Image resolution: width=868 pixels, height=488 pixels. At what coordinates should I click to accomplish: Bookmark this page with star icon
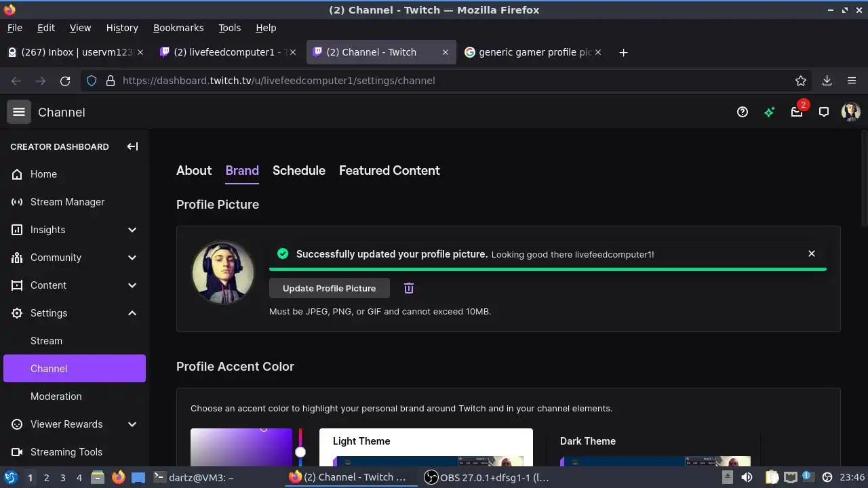coord(801,81)
